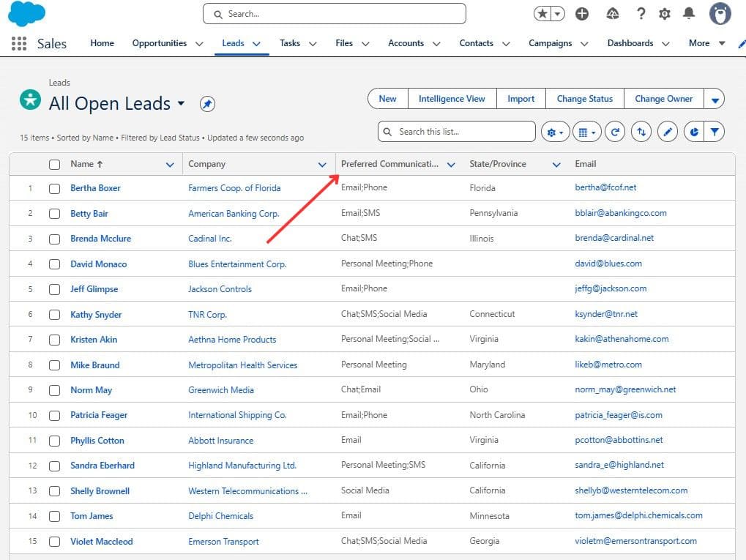Open the App Launcher waffle icon
The height and width of the screenshot is (560, 746).
tap(18, 44)
